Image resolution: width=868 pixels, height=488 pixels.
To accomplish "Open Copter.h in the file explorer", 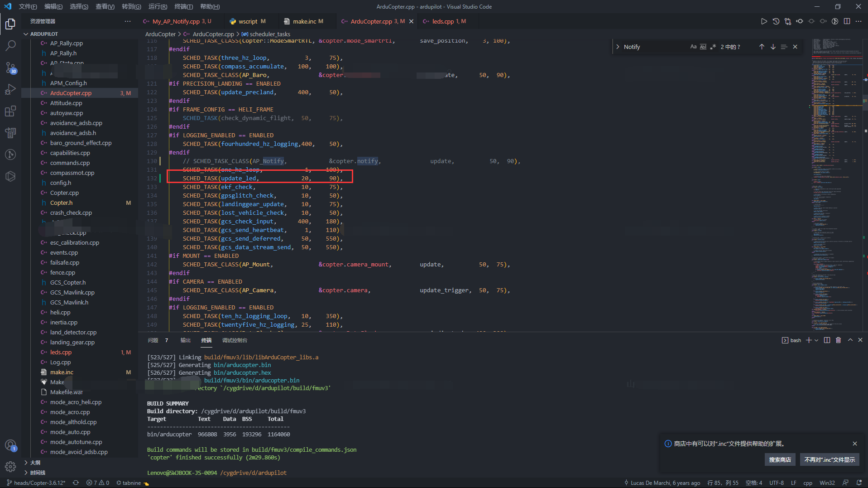I will (x=61, y=203).
